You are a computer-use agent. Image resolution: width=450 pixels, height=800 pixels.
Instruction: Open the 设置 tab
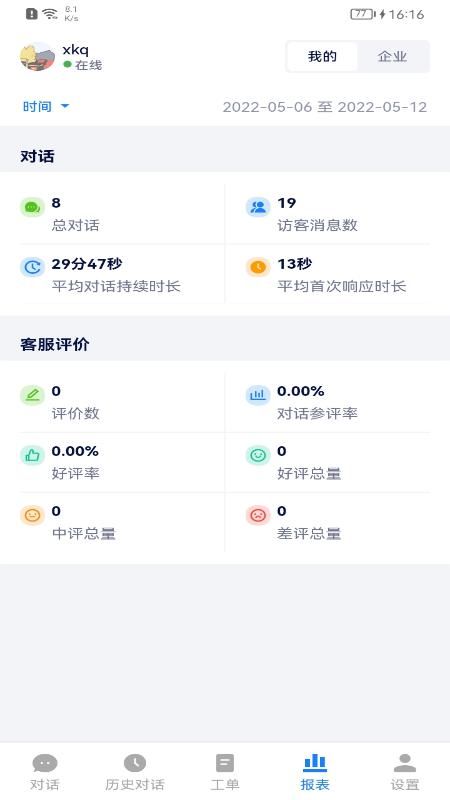click(x=405, y=771)
